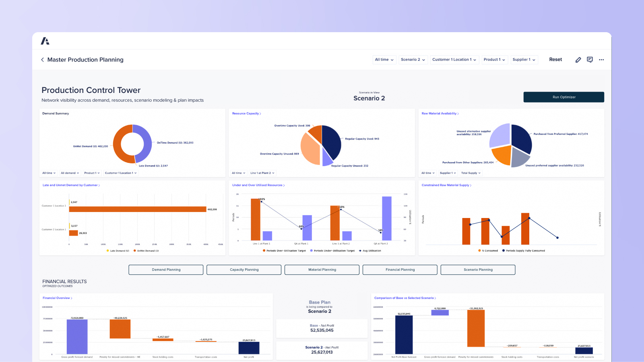The image size is (644, 362).
Task: Open the Line 1 at Plant 2 selector
Action: [x=262, y=173]
